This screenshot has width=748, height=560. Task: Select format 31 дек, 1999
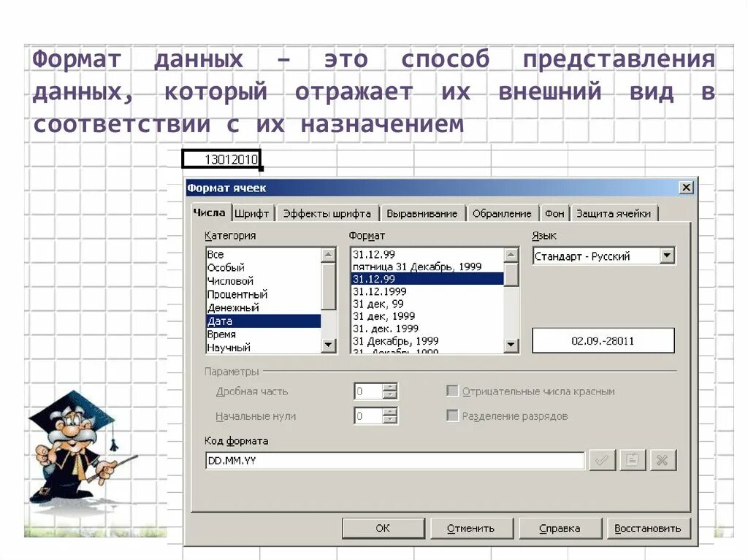pos(427,316)
